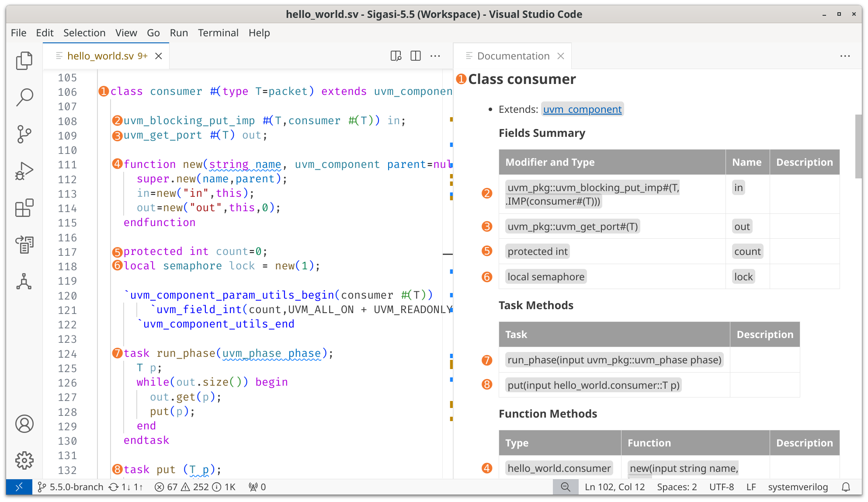The width and height of the screenshot is (868, 502).
Task: Switch to the hello_world.sv tab
Action: (101, 56)
